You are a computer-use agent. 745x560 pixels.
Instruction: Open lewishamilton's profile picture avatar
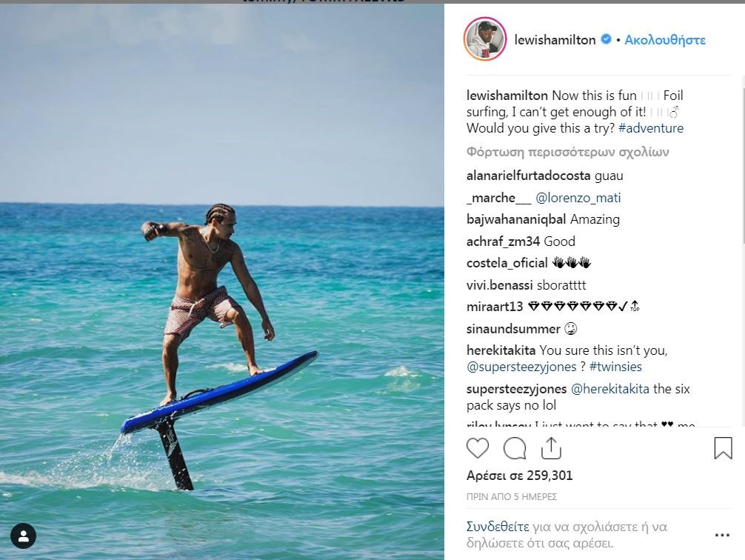485,39
